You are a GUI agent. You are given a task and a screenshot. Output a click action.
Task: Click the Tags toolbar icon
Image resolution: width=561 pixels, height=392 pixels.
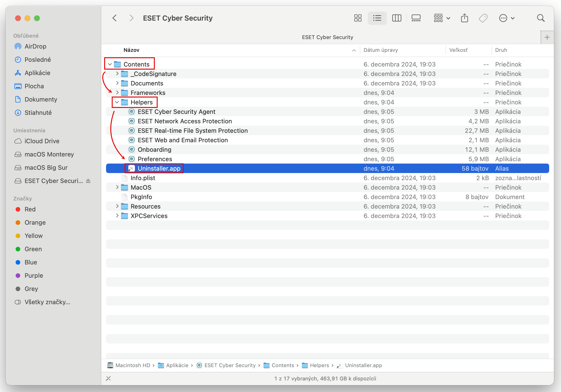pos(483,18)
